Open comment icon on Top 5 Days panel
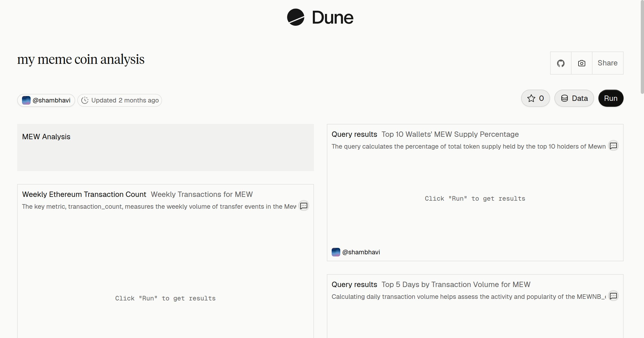The width and height of the screenshot is (644, 338). 613,296
